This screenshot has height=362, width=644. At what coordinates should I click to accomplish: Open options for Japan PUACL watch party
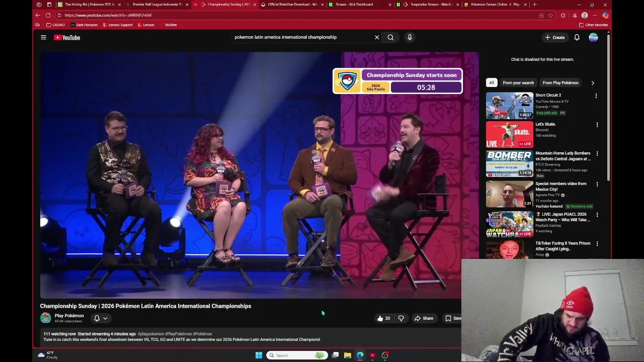597,215
